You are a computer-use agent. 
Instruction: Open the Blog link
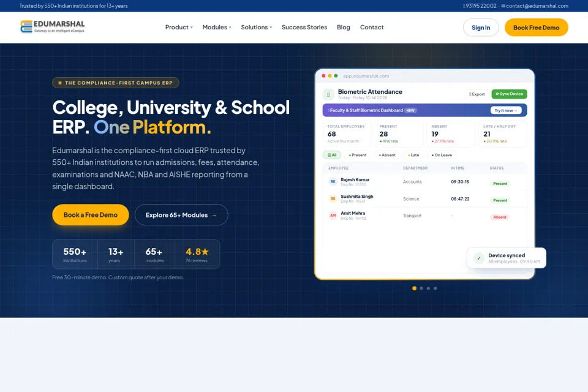344,28
